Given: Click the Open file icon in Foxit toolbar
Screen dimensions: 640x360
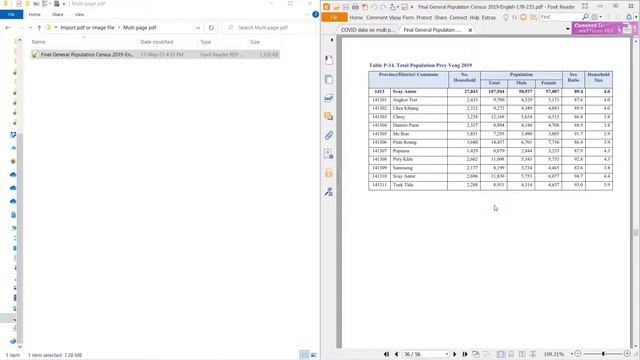Looking at the screenshot, I should (336, 7).
